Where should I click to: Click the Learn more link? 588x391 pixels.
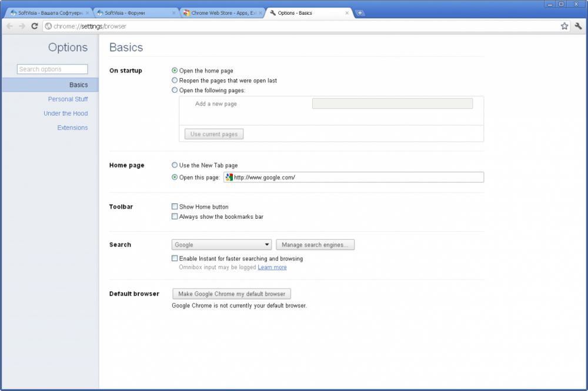(272, 268)
